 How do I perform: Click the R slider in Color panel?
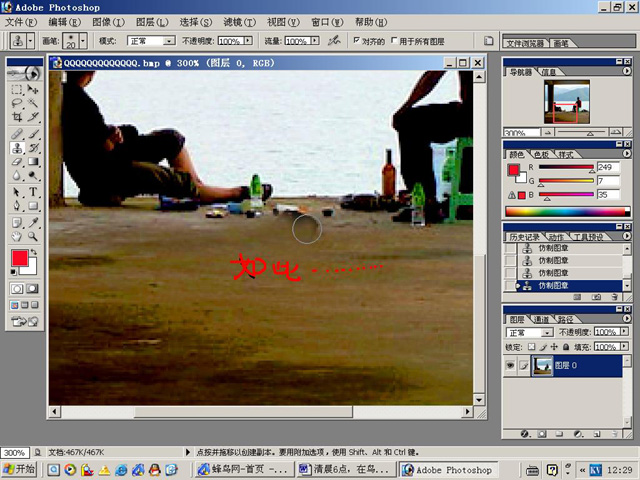[x=566, y=167]
